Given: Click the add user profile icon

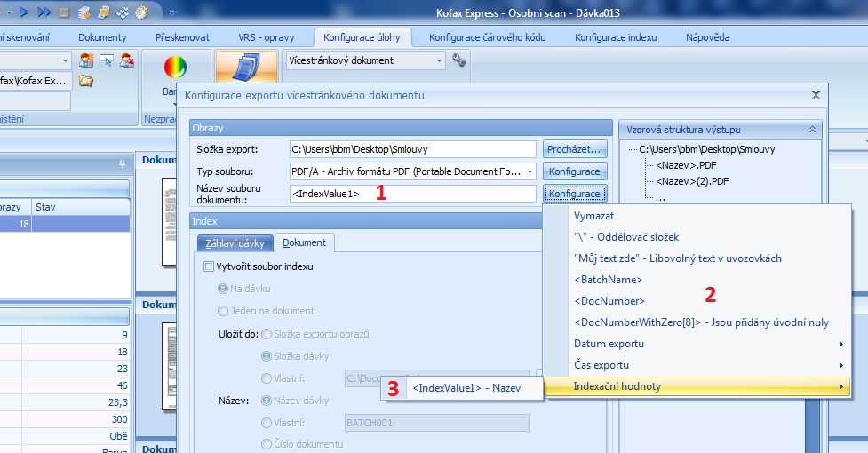Looking at the screenshot, I should click(x=86, y=60).
